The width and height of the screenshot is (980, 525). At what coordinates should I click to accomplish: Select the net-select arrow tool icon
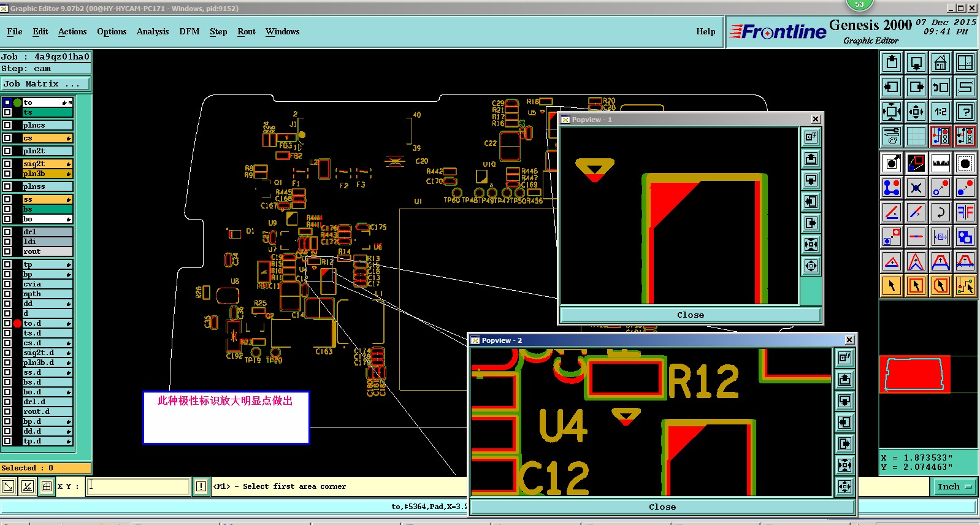click(965, 286)
